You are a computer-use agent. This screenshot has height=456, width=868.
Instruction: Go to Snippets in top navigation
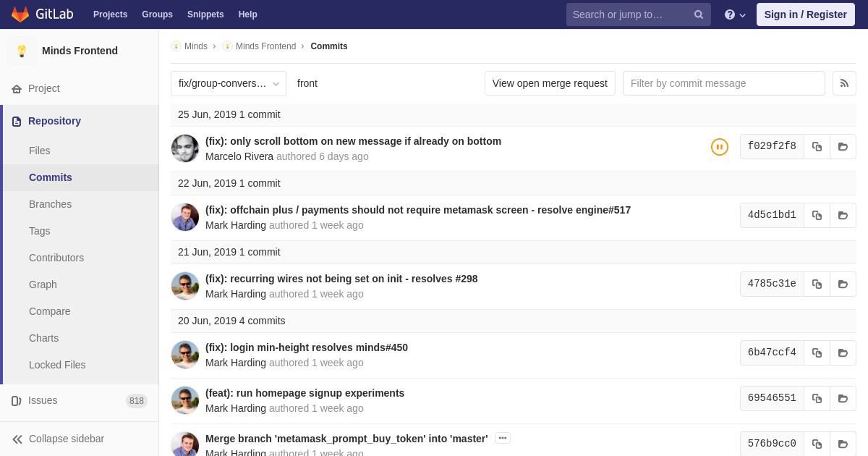[x=205, y=14]
